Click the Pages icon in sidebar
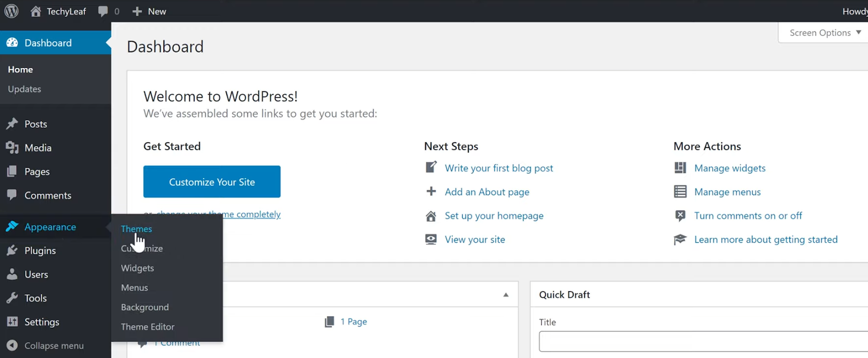The width and height of the screenshot is (868, 358). [12, 172]
